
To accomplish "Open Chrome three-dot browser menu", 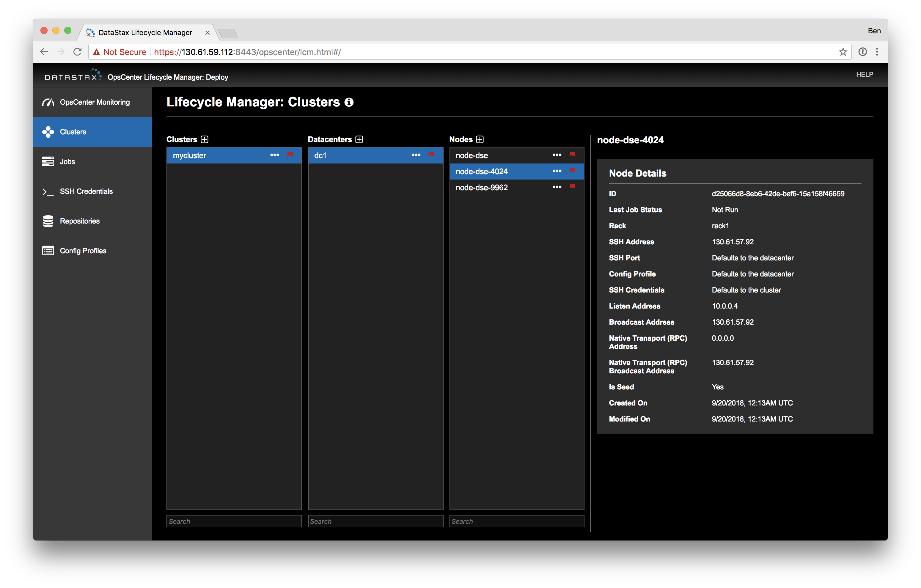I will pos(877,52).
